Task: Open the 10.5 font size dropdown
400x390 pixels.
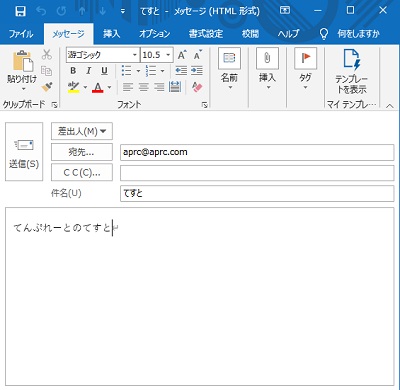Action: click(x=168, y=55)
